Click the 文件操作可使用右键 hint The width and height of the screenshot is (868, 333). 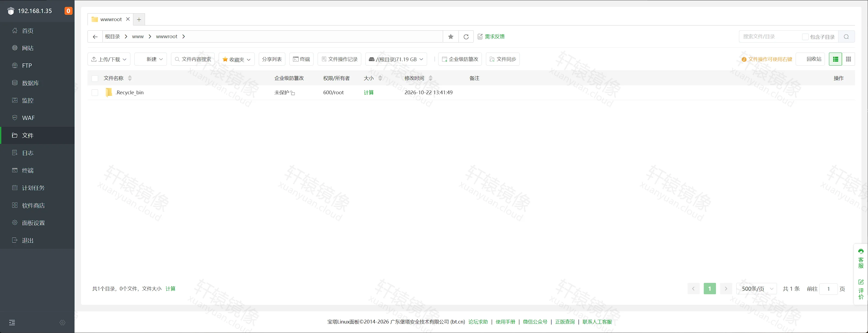coord(767,59)
